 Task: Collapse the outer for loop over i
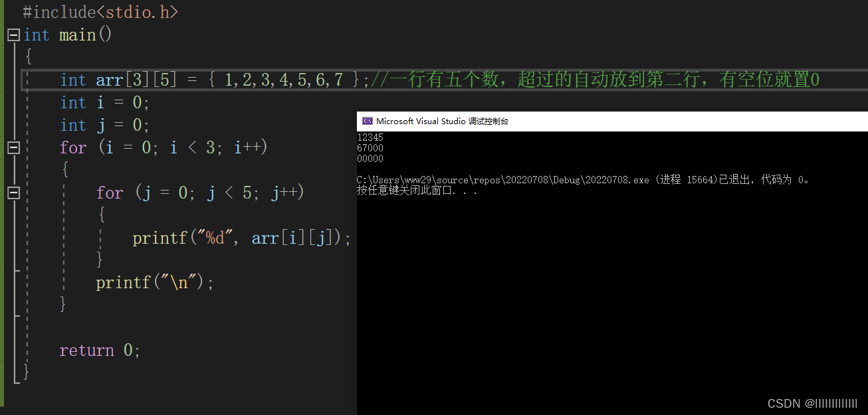13,148
